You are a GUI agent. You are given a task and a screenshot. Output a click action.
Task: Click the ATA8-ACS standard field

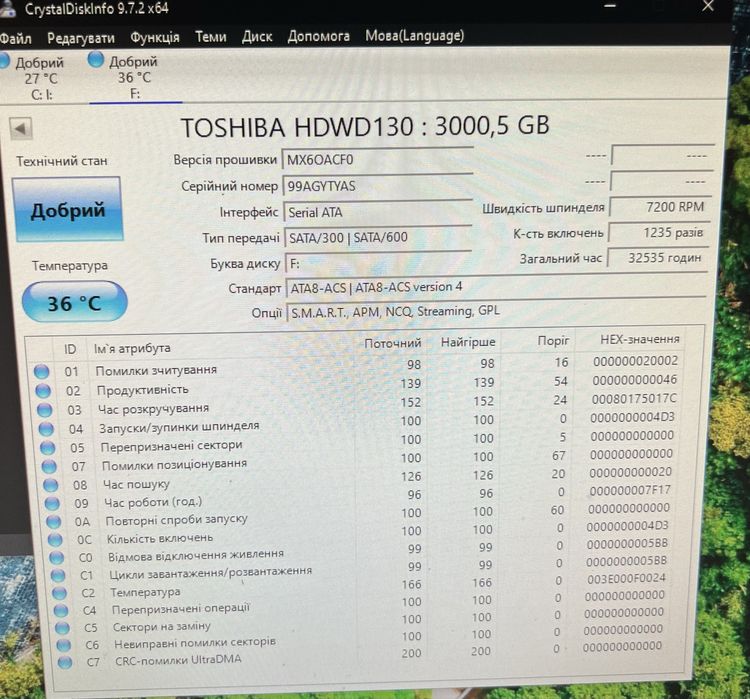496,287
